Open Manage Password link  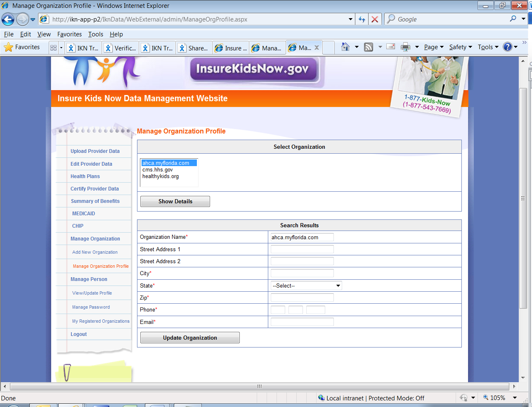tap(91, 307)
